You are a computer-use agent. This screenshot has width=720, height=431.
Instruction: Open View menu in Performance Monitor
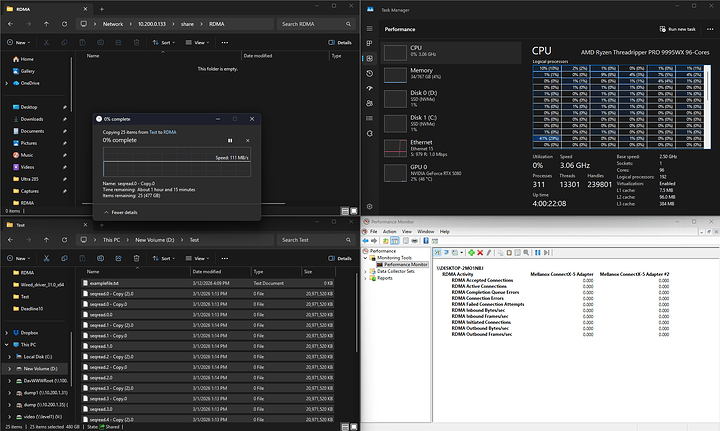pos(407,231)
